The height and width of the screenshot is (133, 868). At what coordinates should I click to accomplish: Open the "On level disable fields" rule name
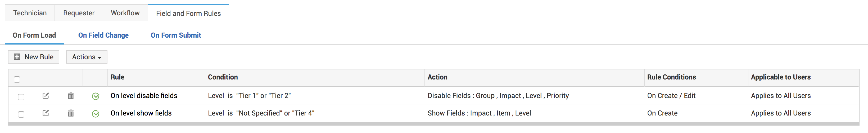[x=144, y=96]
